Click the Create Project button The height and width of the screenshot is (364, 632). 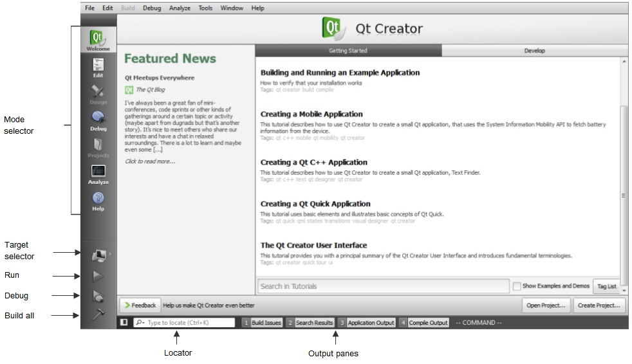(599, 305)
